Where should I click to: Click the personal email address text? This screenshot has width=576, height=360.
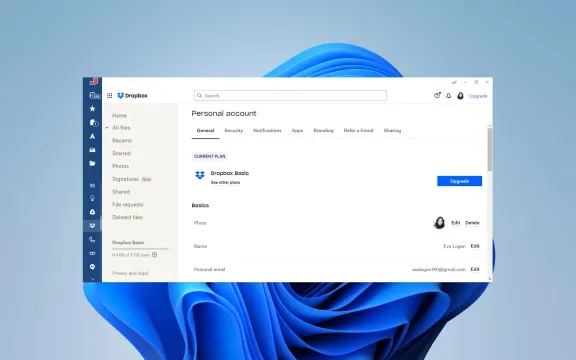[439, 269]
